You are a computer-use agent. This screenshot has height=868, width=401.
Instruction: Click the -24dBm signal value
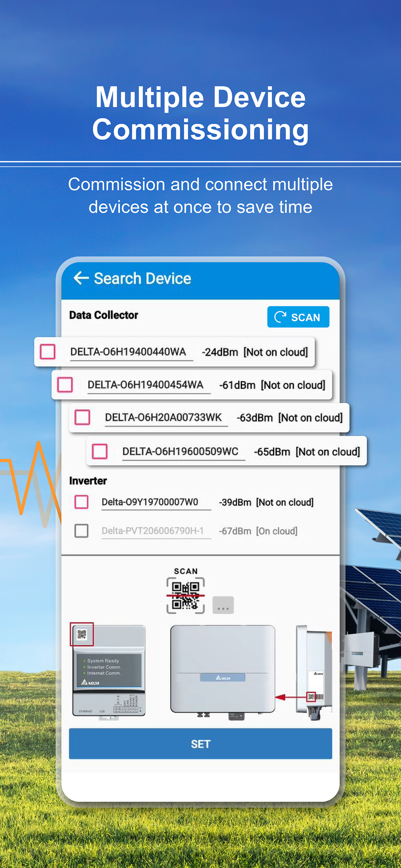220,352
